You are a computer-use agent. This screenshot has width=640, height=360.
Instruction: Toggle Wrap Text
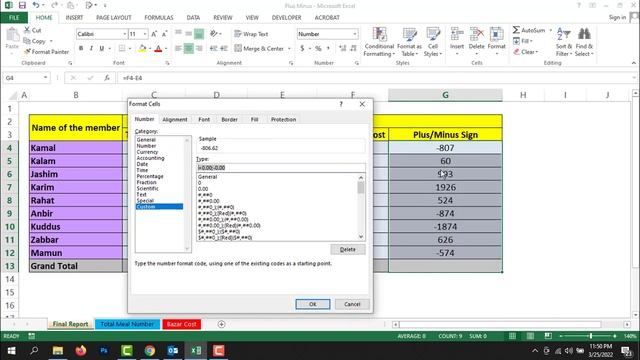point(251,34)
